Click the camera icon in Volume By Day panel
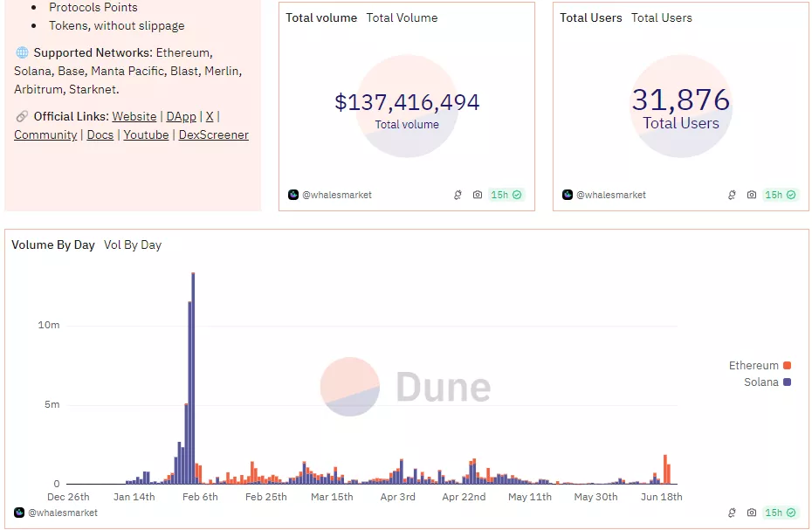This screenshot has height=530, width=812. click(752, 513)
